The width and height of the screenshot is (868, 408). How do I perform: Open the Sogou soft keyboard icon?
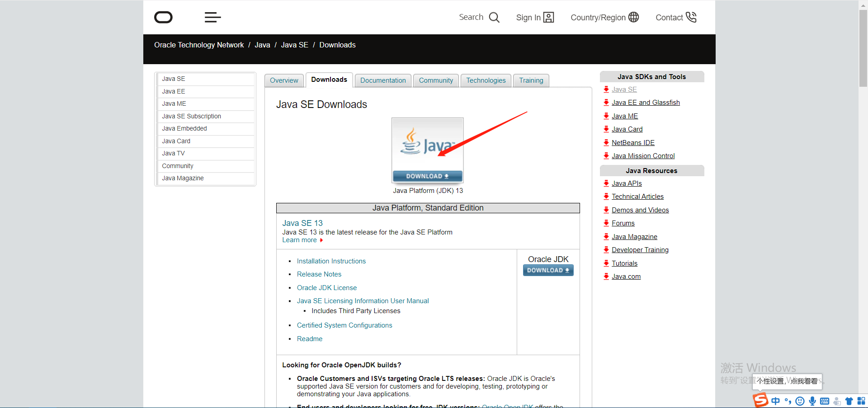point(825,401)
